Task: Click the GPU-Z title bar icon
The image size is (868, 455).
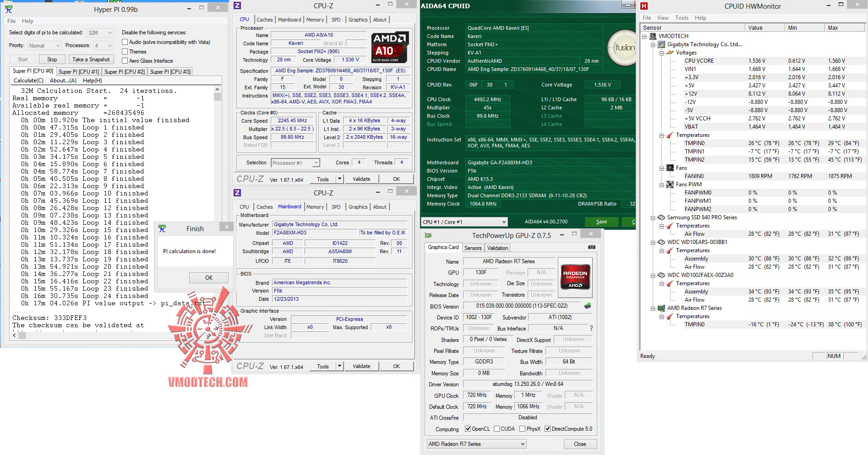Action: [x=428, y=235]
